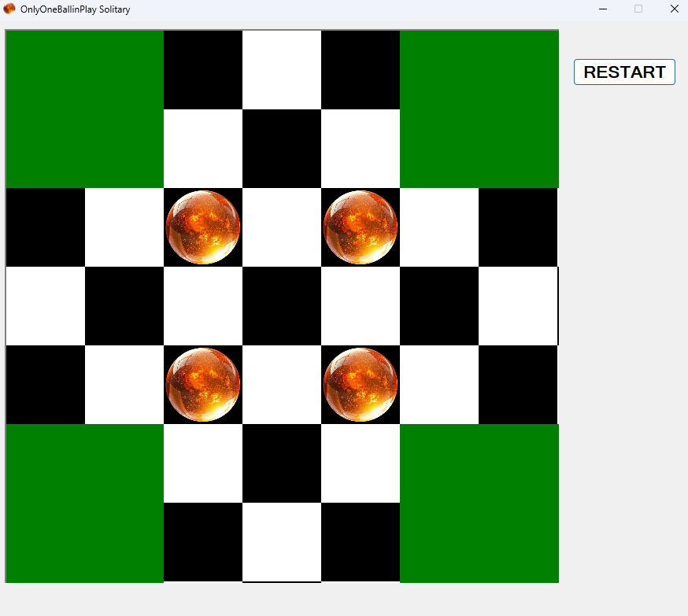Screen dimensions: 688x616
Task: Minimize the OnlyOneBallinPlay Solitary window
Action: (603, 9)
